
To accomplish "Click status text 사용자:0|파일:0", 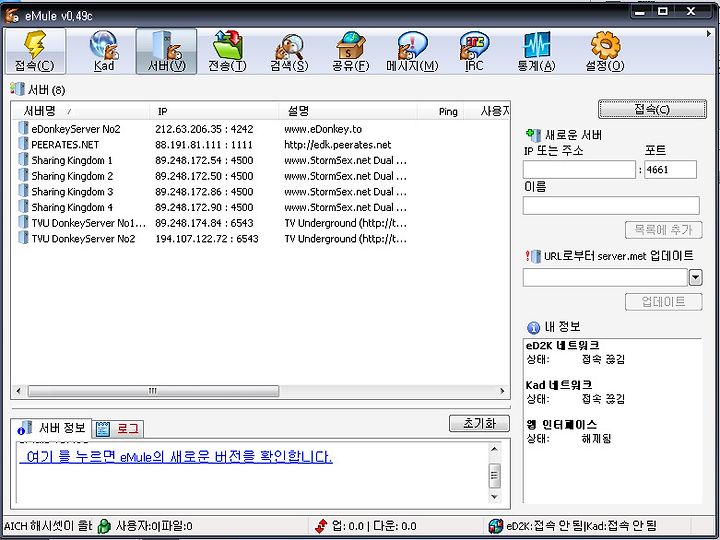I will (x=154, y=526).
